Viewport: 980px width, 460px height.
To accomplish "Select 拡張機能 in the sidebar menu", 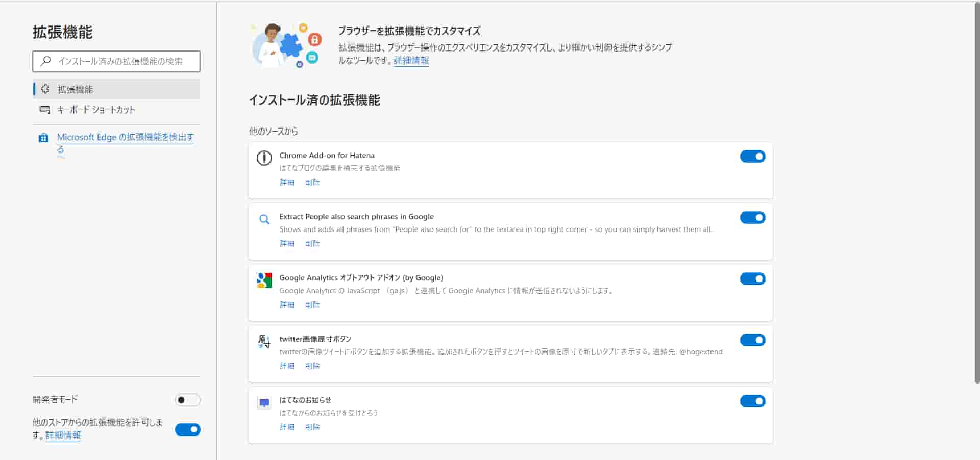I will click(x=116, y=89).
